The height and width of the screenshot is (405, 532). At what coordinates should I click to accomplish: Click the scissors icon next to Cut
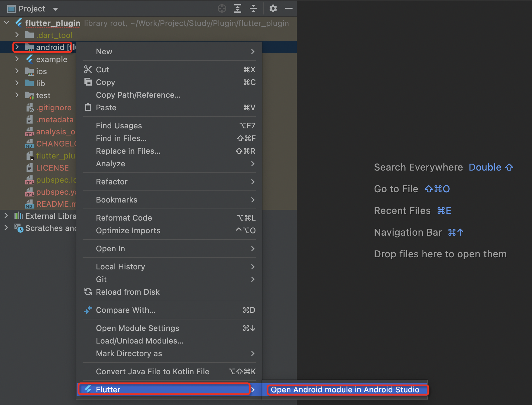pyautogui.click(x=88, y=69)
